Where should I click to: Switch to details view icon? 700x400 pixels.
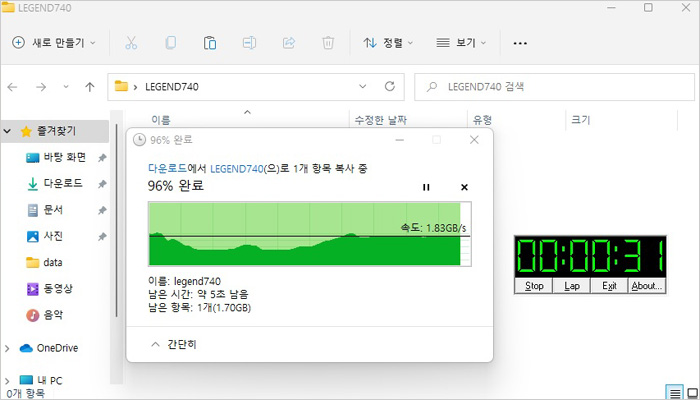pos(675,393)
